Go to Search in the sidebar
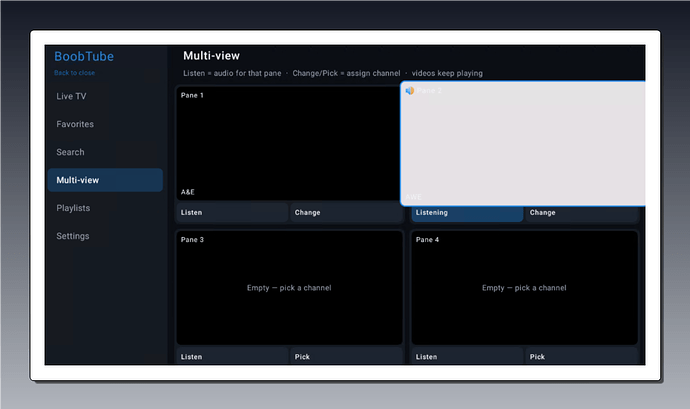Viewport: 690px width, 409px height. 105,152
